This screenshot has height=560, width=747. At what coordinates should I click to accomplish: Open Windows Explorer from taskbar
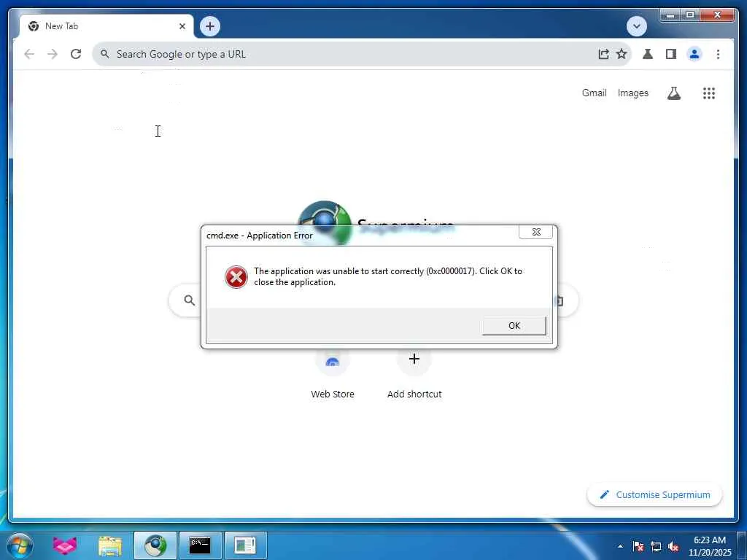point(110,545)
